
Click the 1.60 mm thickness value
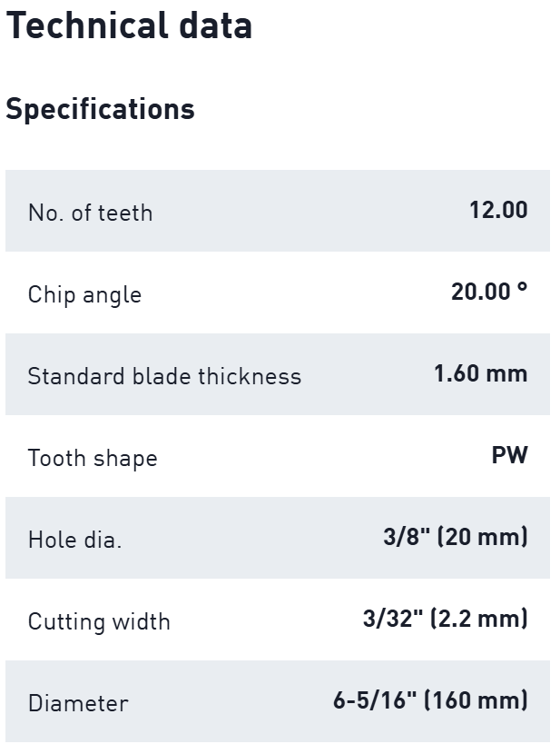tap(480, 373)
